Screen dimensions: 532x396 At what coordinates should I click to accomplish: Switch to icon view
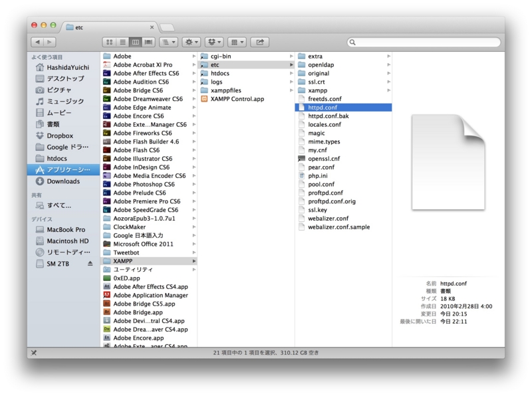point(109,42)
